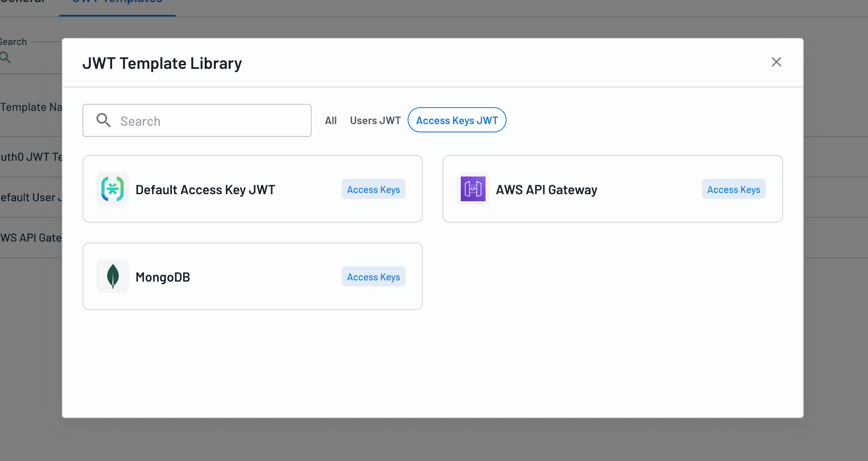
Task: Click the AWS API Gateway template icon
Action: coord(472,189)
